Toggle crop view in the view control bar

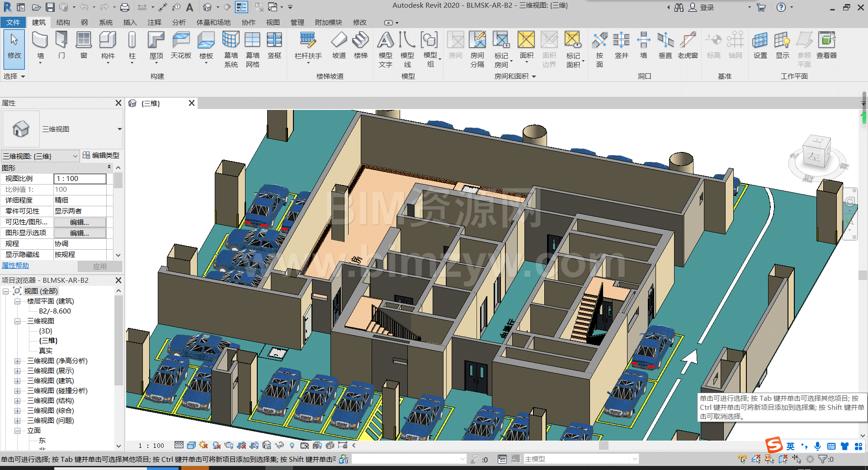(241, 446)
